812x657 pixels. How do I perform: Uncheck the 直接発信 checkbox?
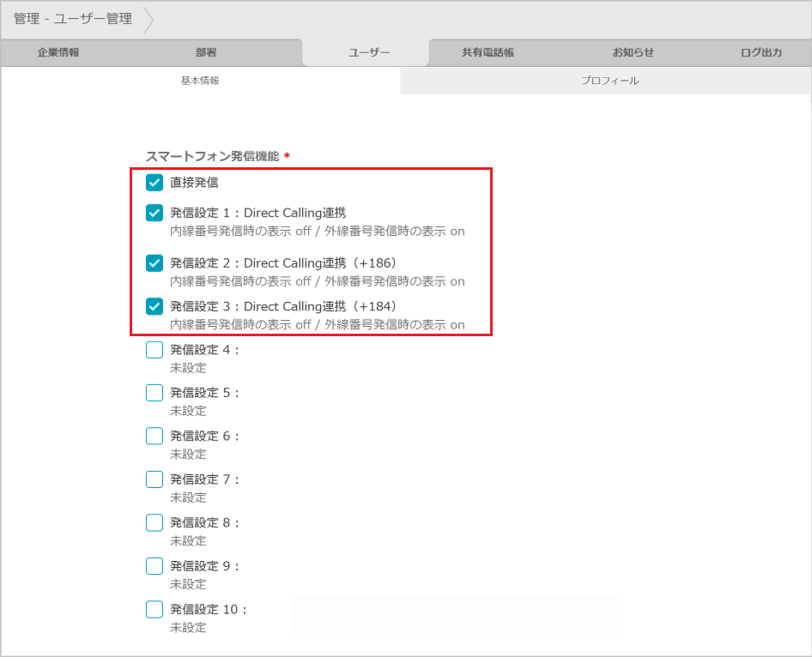[x=155, y=182]
